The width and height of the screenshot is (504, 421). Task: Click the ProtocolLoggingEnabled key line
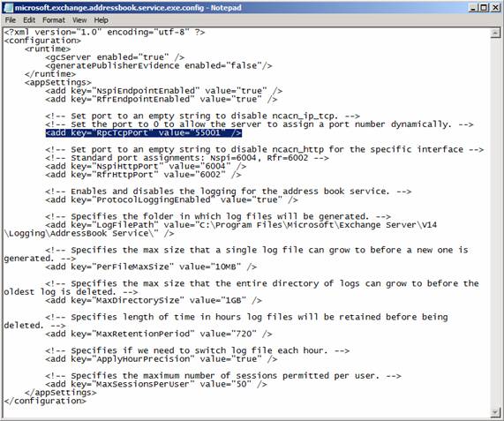pos(171,199)
